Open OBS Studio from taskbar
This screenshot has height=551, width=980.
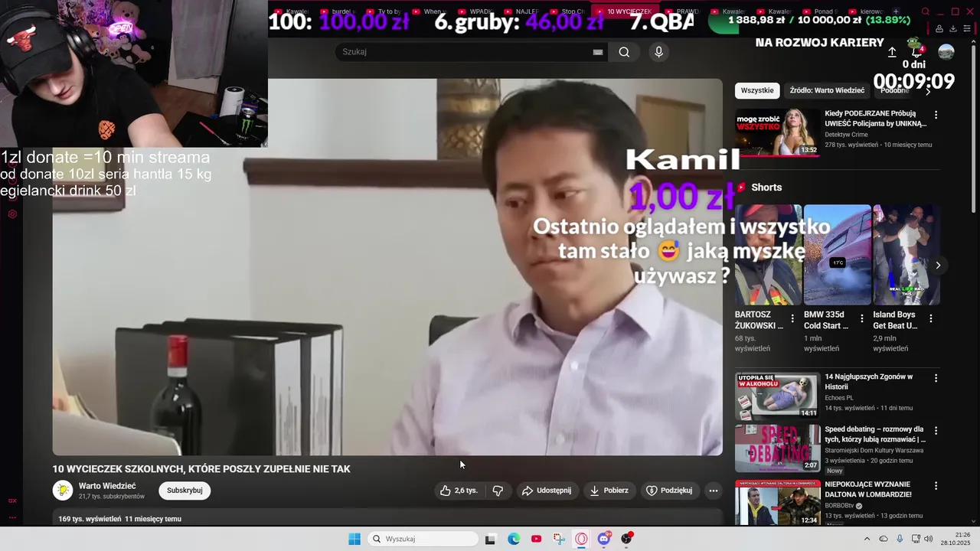point(627,539)
